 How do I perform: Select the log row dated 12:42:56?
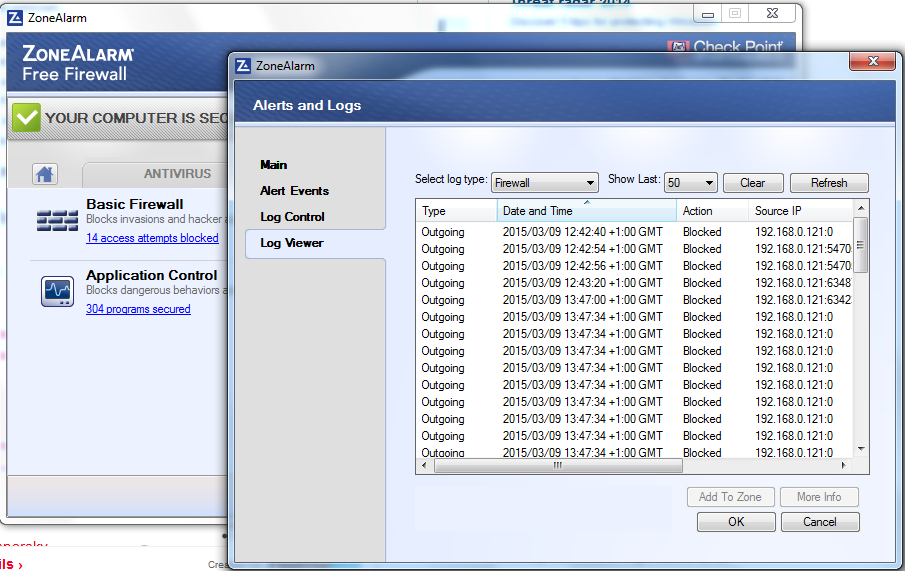pyautogui.click(x=634, y=266)
